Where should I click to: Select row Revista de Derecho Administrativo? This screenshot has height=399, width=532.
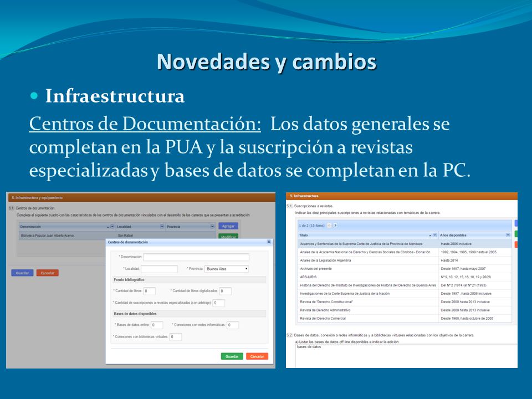coord(405,310)
